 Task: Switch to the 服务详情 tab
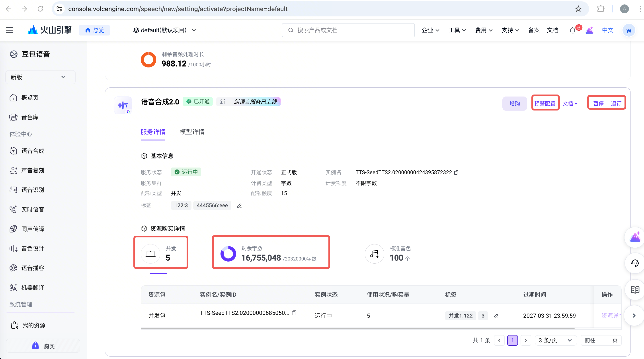point(153,132)
